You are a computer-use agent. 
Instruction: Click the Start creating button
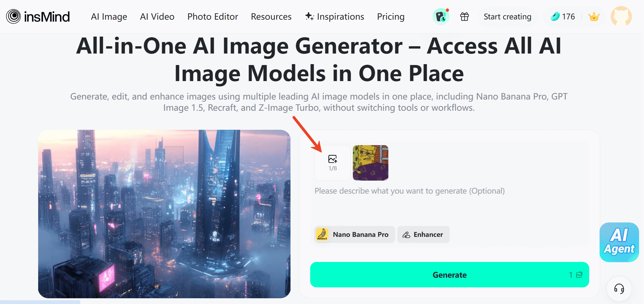[507, 17]
